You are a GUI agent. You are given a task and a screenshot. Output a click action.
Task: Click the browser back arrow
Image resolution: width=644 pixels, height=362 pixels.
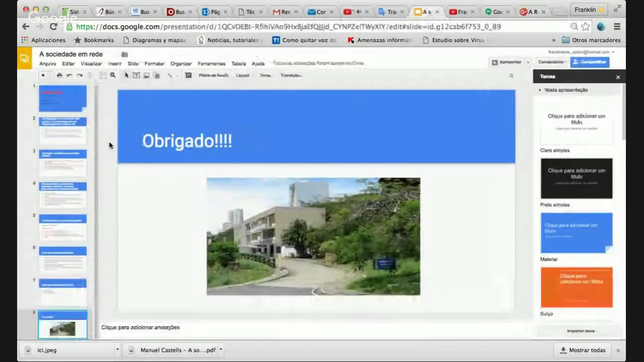[x=26, y=27]
